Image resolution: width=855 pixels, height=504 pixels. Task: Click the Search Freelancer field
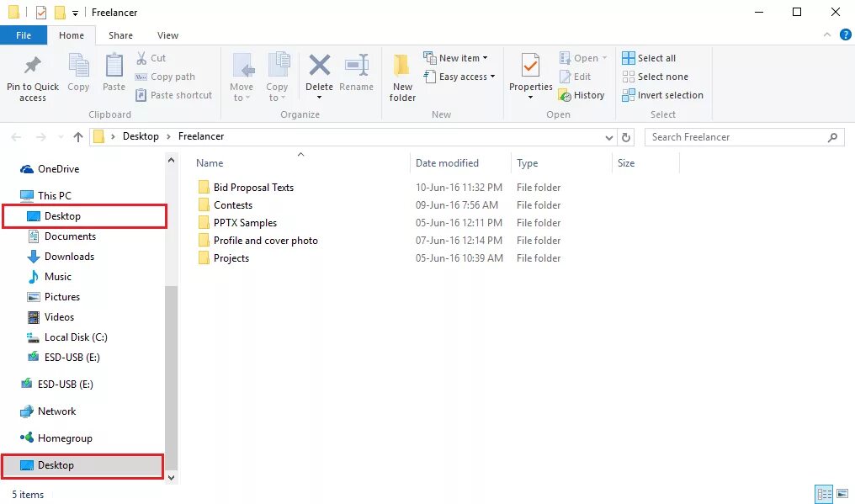coord(744,137)
